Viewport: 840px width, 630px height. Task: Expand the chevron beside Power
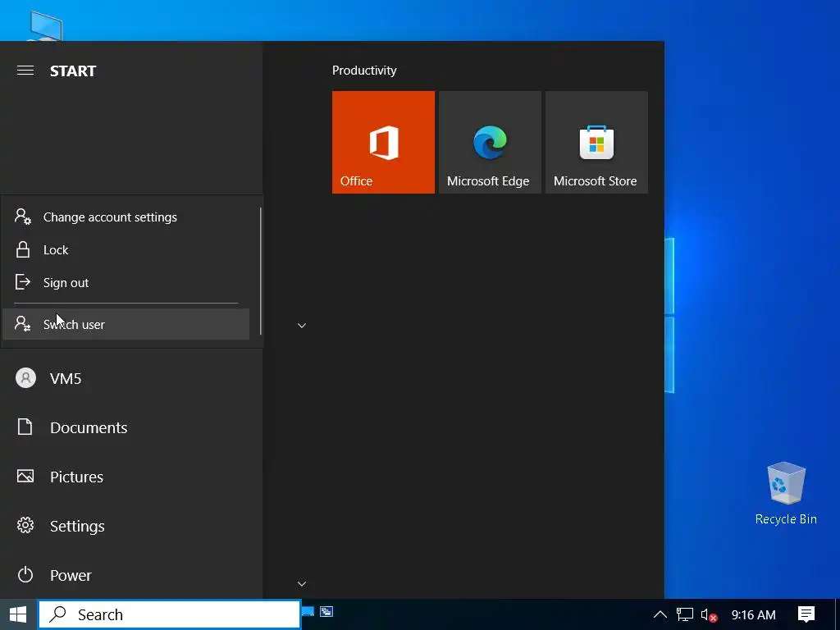click(302, 583)
